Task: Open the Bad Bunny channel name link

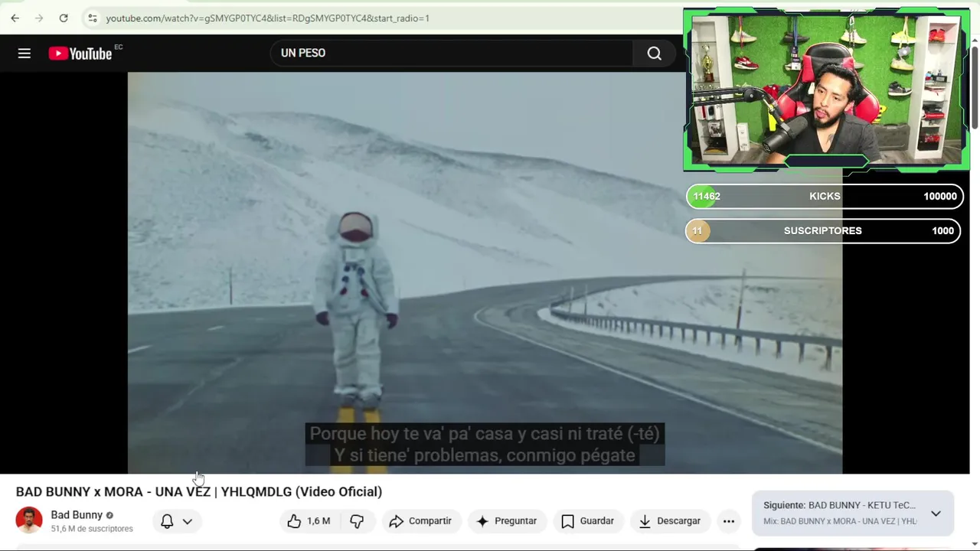Action: point(77,515)
